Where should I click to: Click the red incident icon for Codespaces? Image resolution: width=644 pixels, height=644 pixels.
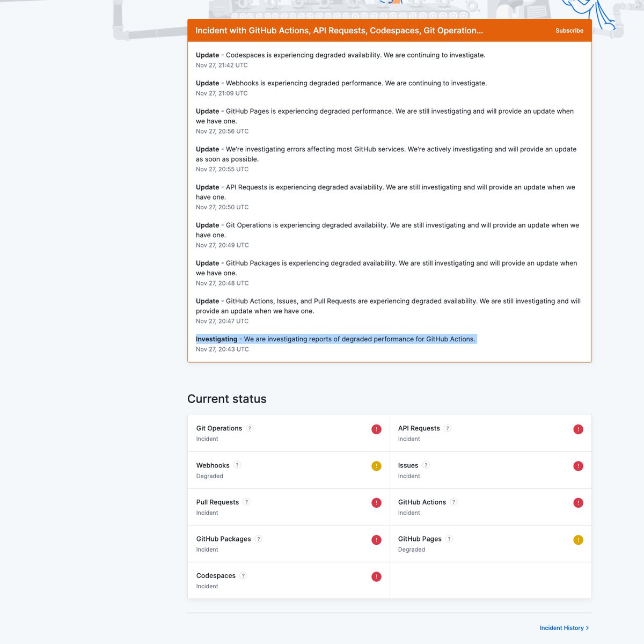coord(377,577)
